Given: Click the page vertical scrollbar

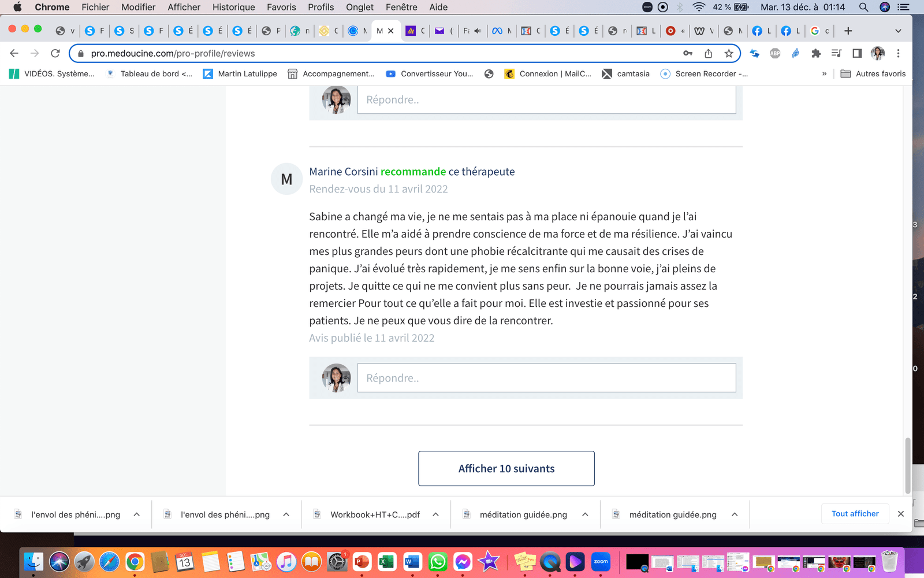Looking at the screenshot, I should click(x=907, y=465).
